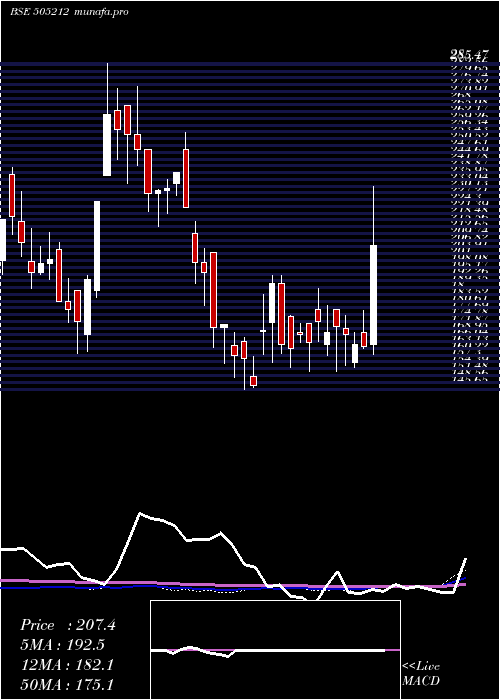Click the BSE 505212 munafa.pro title text

69,12
